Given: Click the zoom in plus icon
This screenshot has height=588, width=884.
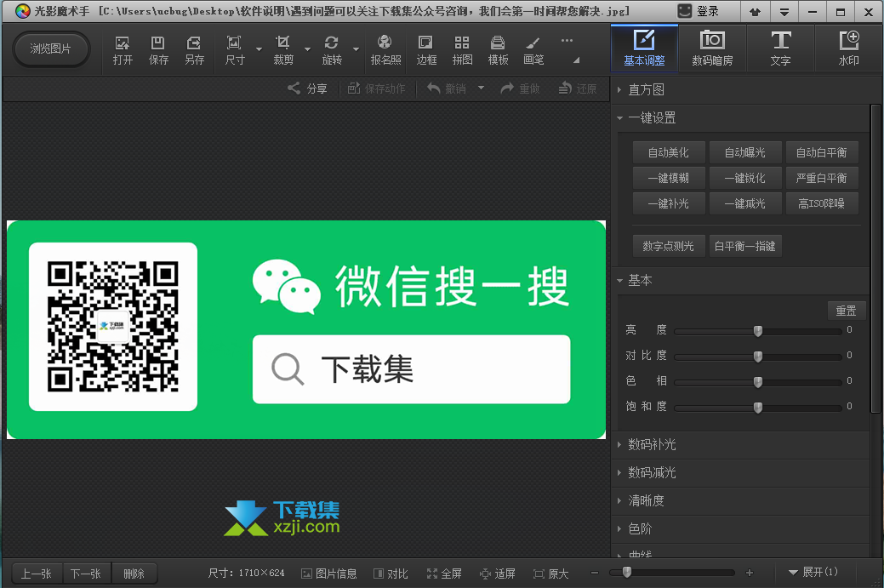Looking at the screenshot, I should (x=750, y=573).
